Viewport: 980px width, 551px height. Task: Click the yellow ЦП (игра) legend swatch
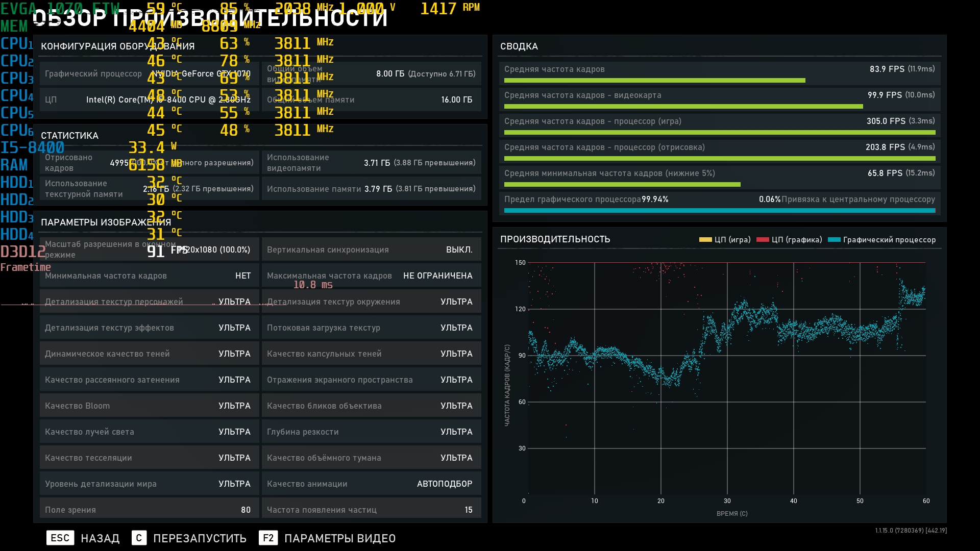tap(705, 240)
